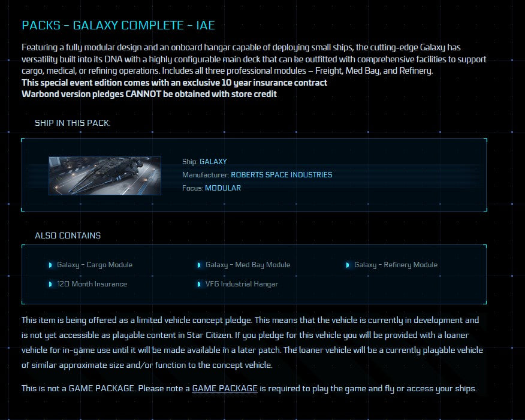
Task: Select the Galaxy – Cargo Module item
Action: (95, 265)
